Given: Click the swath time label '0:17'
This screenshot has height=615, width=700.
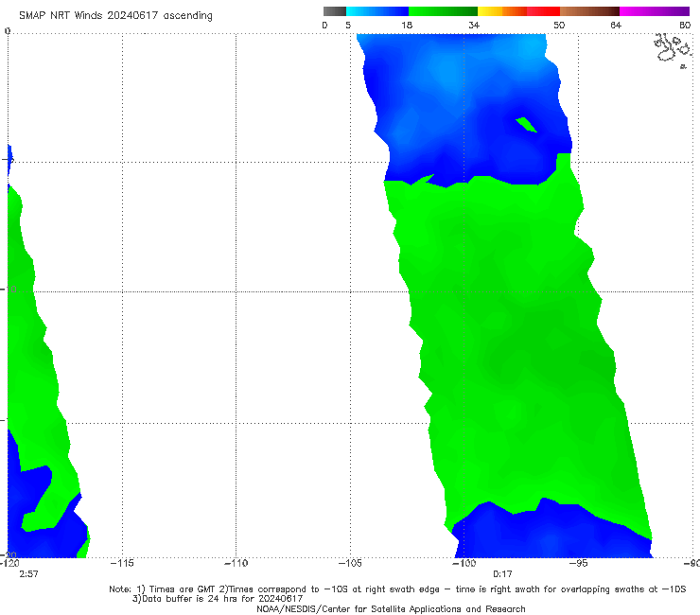Looking at the screenshot, I should coord(502,574).
